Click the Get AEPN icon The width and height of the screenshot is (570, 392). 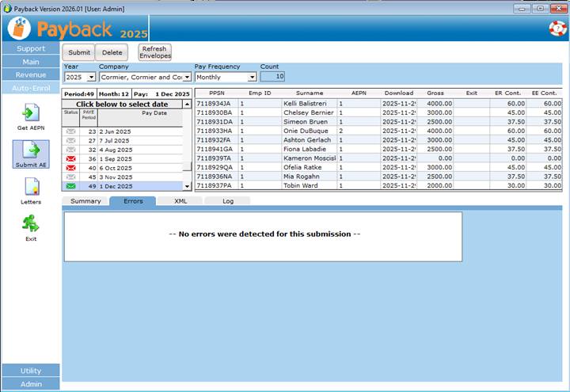coord(31,113)
